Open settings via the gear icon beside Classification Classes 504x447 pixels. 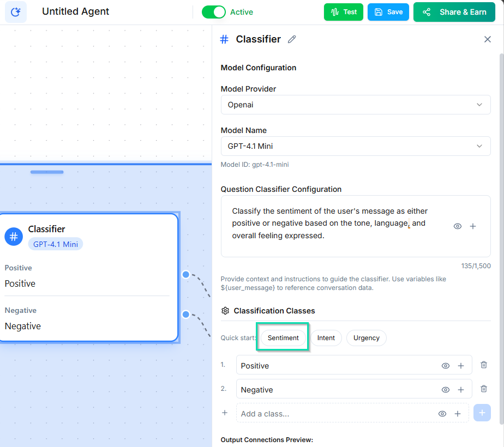225,310
